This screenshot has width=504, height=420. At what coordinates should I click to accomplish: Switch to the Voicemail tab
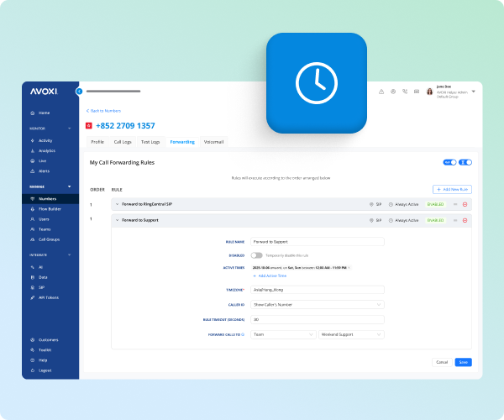(x=214, y=142)
